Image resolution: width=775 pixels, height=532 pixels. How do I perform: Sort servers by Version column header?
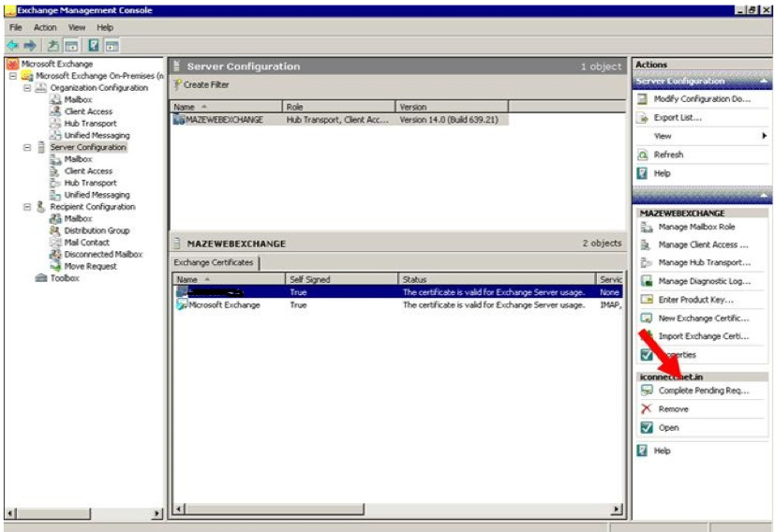point(452,107)
